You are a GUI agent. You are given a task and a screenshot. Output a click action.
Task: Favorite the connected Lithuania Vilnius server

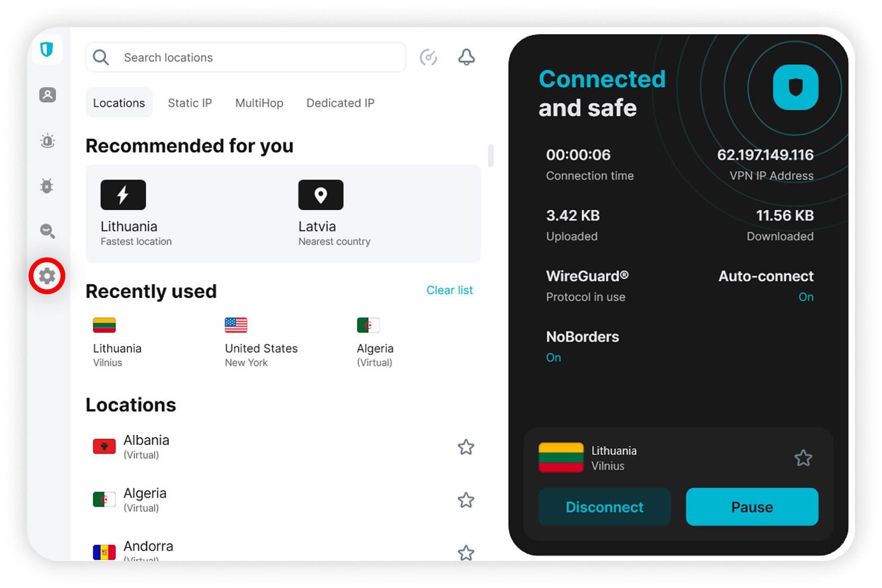[x=803, y=458]
